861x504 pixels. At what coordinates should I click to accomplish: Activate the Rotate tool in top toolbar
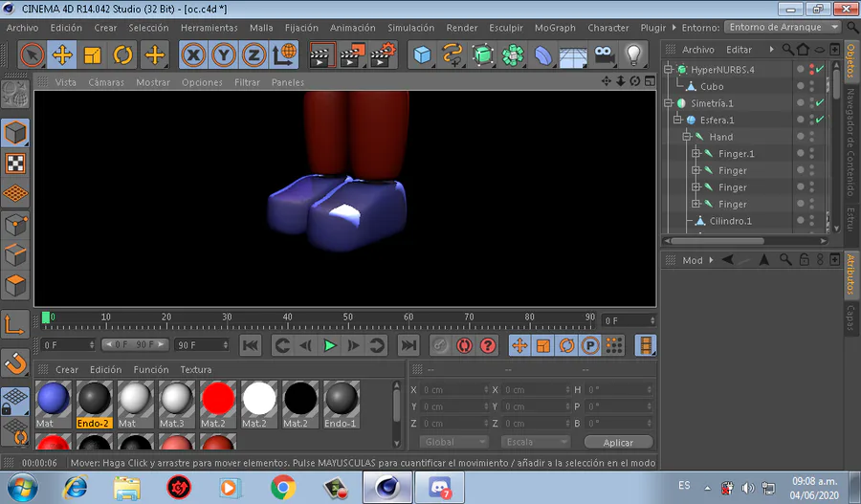(122, 55)
